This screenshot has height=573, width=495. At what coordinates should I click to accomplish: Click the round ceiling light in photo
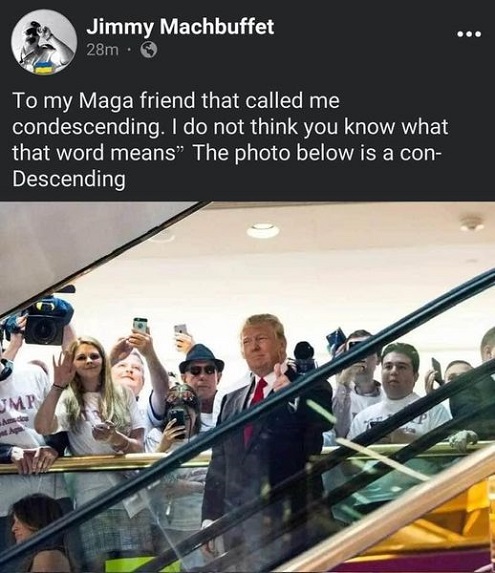[263, 231]
